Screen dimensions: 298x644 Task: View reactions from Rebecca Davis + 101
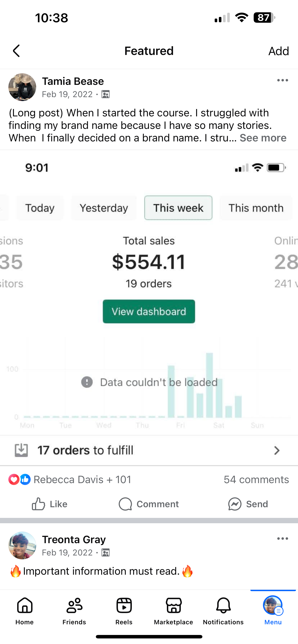tap(70, 479)
